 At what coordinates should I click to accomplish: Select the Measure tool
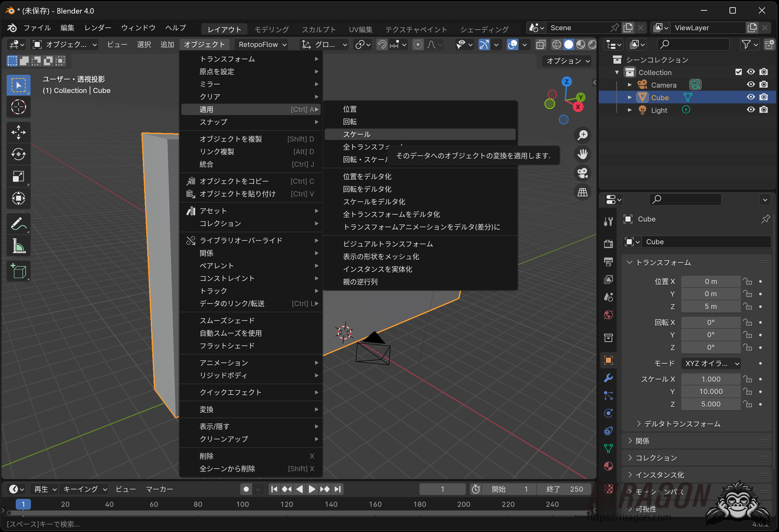[18, 246]
